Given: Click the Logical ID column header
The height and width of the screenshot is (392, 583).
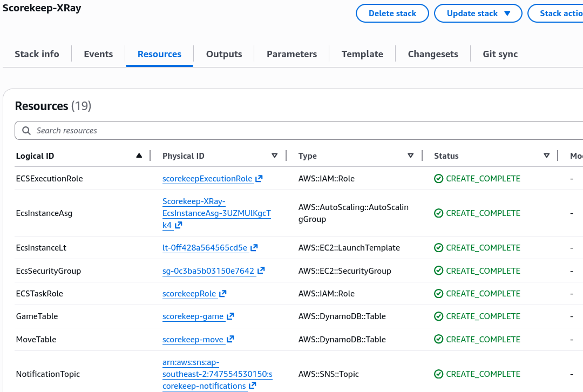Looking at the screenshot, I should pyautogui.click(x=35, y=156).
